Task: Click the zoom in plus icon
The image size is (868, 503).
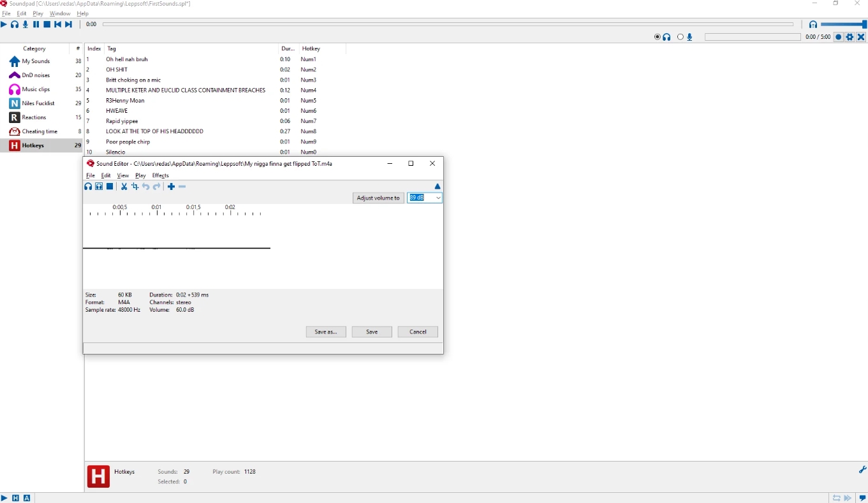Action: point(171,187)
